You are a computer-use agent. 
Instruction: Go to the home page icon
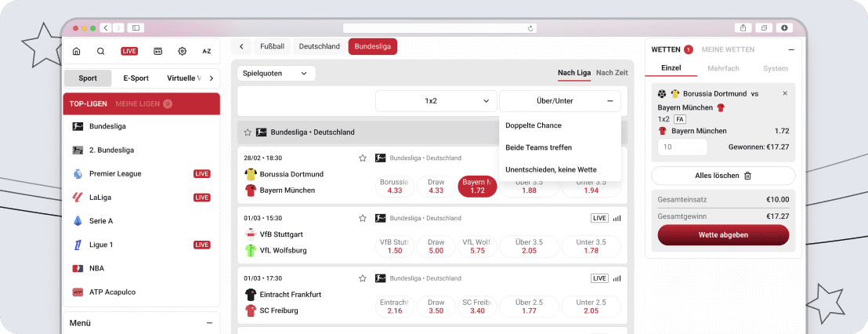point(76,51)
